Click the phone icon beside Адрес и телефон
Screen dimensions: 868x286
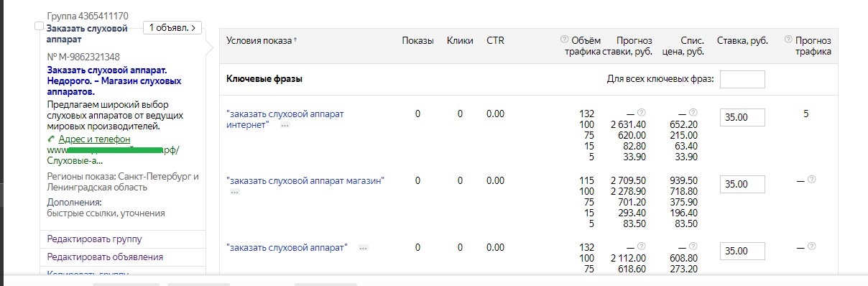[52, 139]
